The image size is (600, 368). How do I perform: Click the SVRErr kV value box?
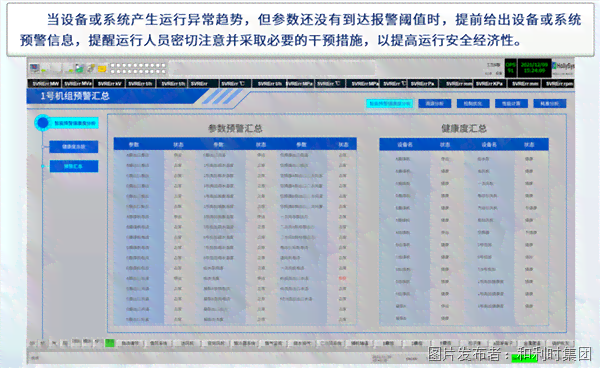110,83
